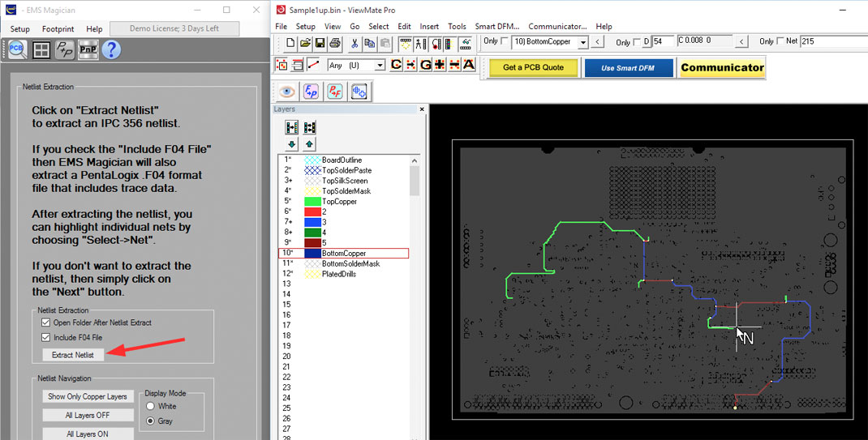This screenshot has width=868, height=440.
Task: Click the bold A text icon
Action: click(469, 65)
